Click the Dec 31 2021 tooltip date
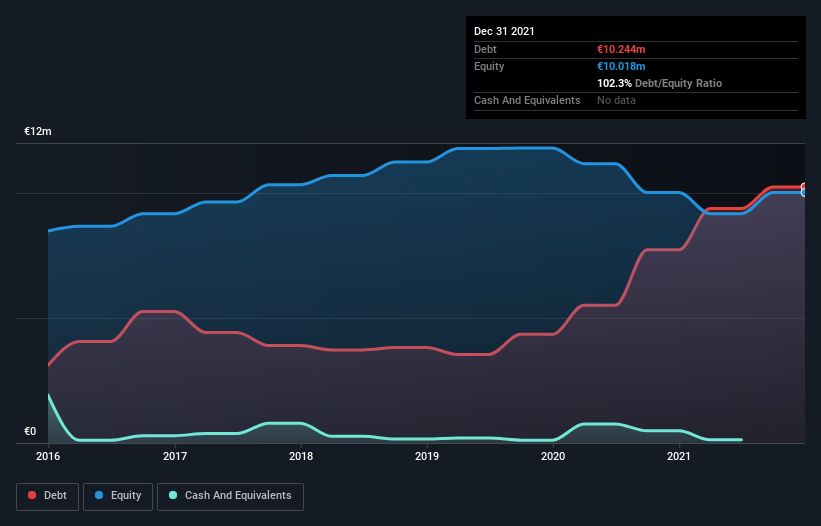Image resolution: width=821 pixels, height=526 pixels. pyautogui.click(x=504, y=31)
